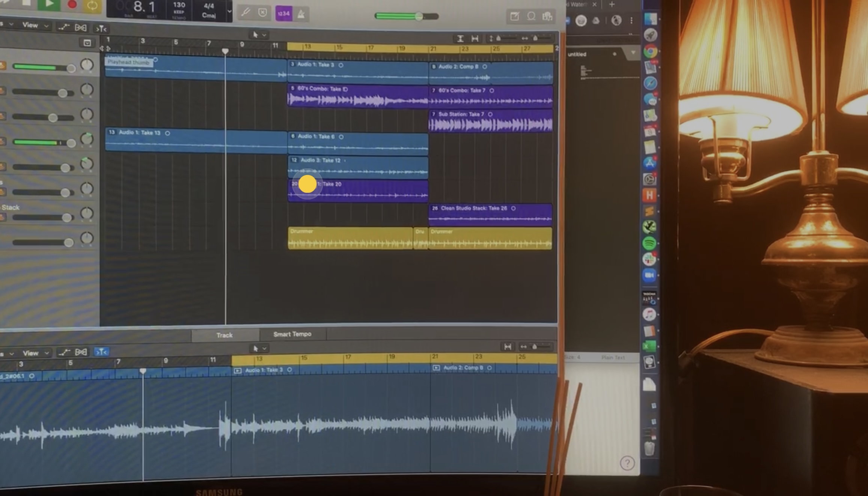This screenshot has width=868, height=496.
Task: Toggle the yellow Cycle loop button
Action: [92, 5]
